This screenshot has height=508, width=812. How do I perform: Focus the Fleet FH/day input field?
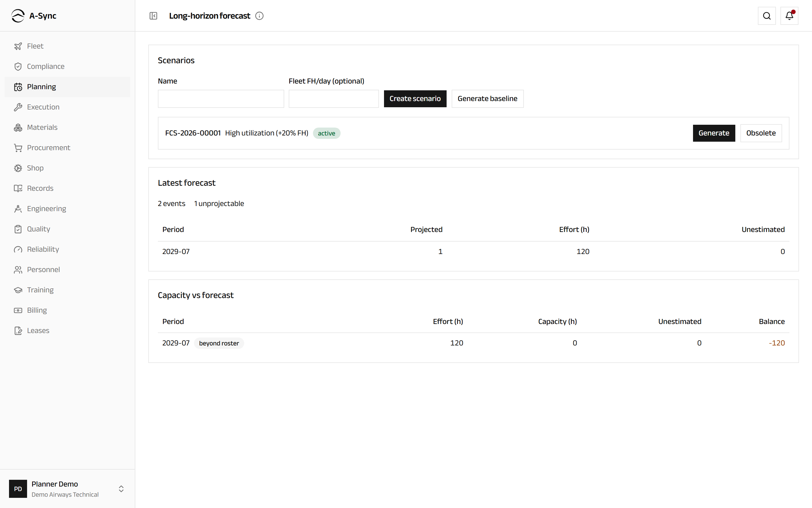pyautogui.click(x=334, y=99)
